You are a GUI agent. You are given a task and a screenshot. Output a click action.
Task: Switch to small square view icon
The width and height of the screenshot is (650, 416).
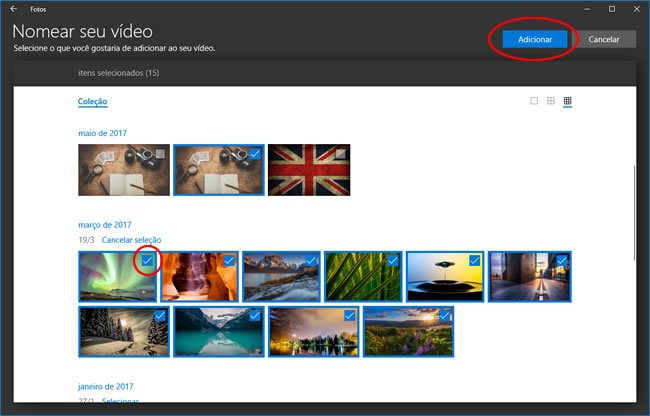click(x=534, y=101)
